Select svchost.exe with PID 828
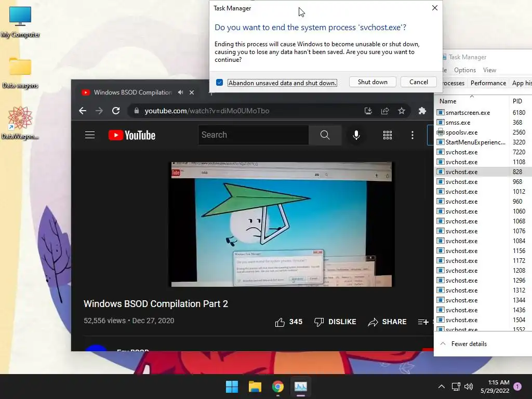The image size is (532, 399). (484, 171)
